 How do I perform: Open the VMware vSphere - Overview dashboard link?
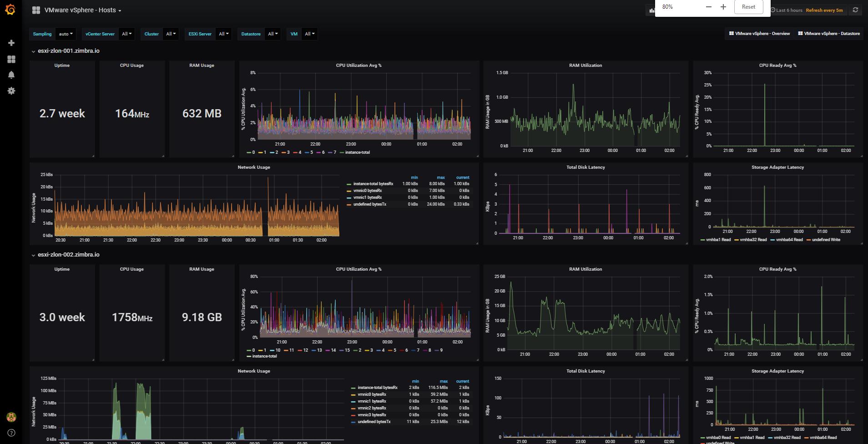tap(759, 33)
